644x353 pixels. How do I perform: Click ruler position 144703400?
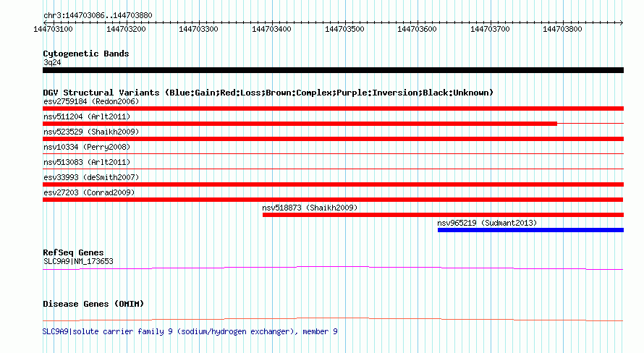point(271,29)
